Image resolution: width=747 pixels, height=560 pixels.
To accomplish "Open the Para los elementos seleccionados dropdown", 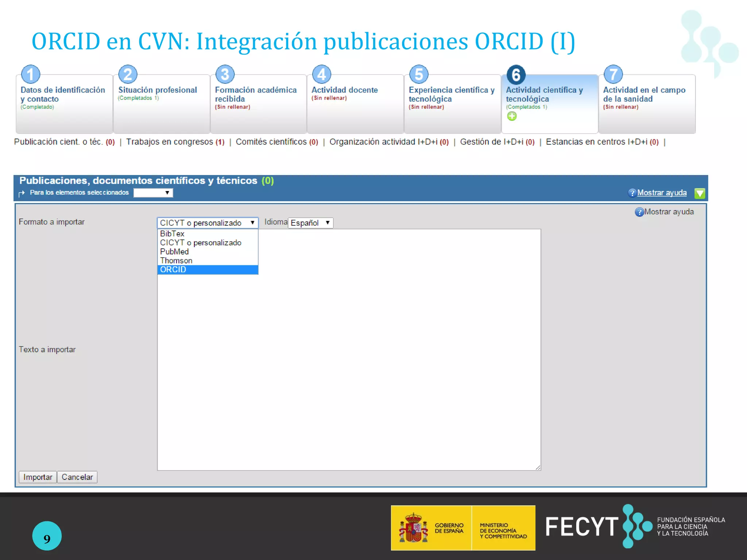I will pos(153,192).
